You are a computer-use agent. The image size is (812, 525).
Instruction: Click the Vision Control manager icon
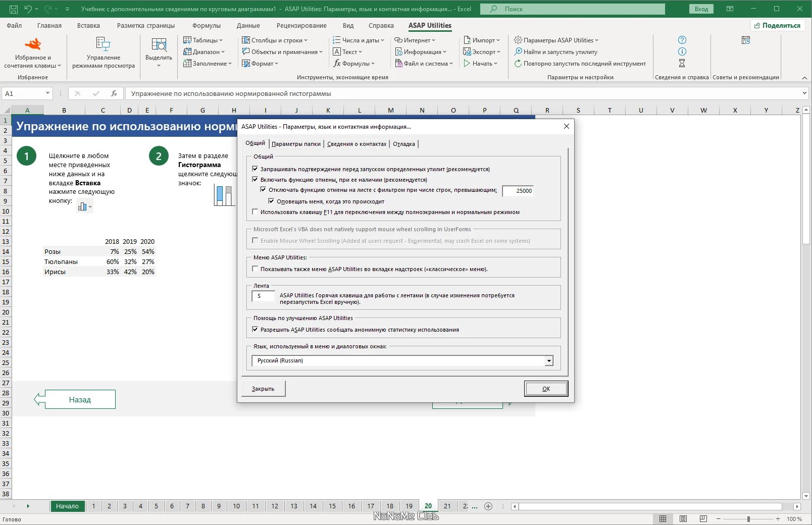point(103,44)
